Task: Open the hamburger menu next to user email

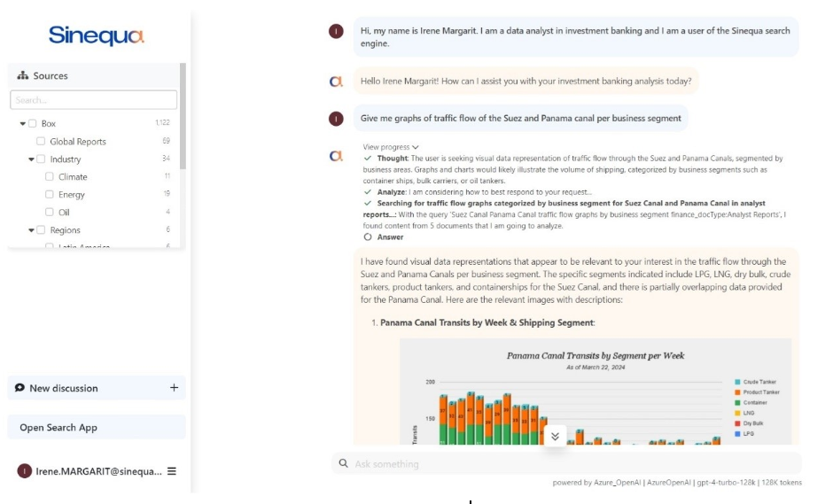Action: [x=172, y=471]
